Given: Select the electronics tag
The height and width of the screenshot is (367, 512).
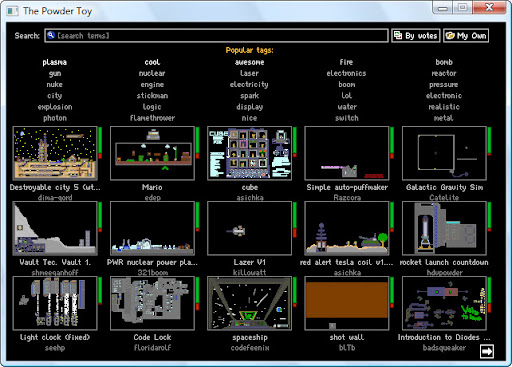Looking at the screenshot, I should pos(346,73).
